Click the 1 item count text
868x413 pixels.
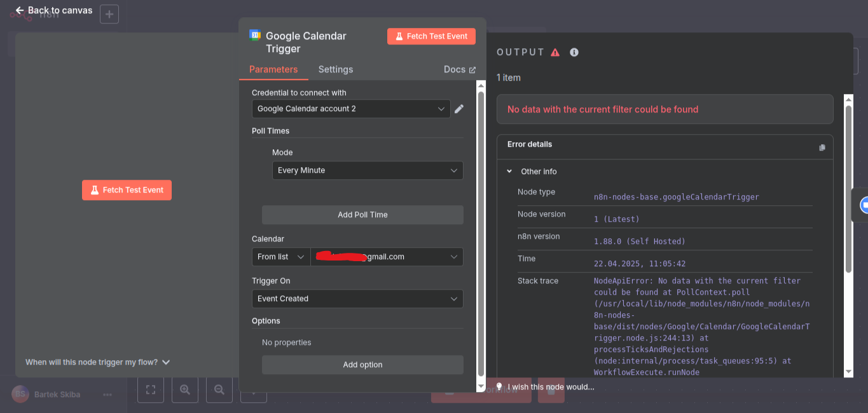(x=509, y=78)
